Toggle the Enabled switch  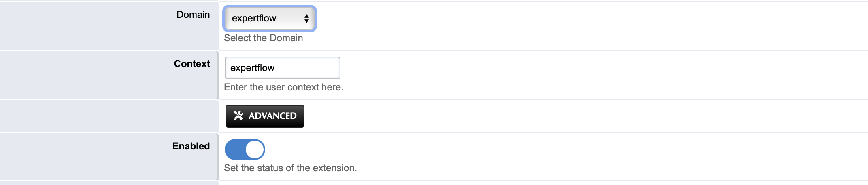(245, 149)
